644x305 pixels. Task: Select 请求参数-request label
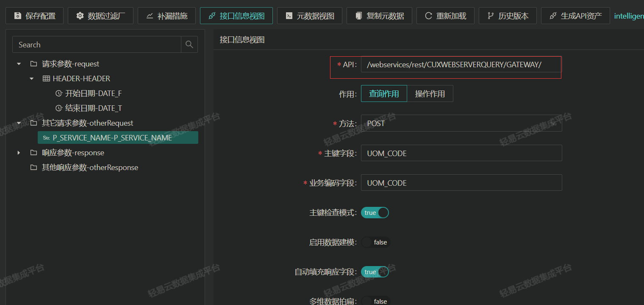[x=70, y=64]
